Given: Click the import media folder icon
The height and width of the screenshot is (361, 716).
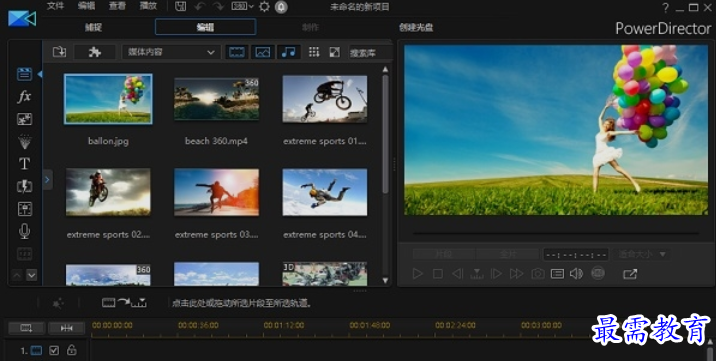Looking at the screenshot, I should point(59,52).
